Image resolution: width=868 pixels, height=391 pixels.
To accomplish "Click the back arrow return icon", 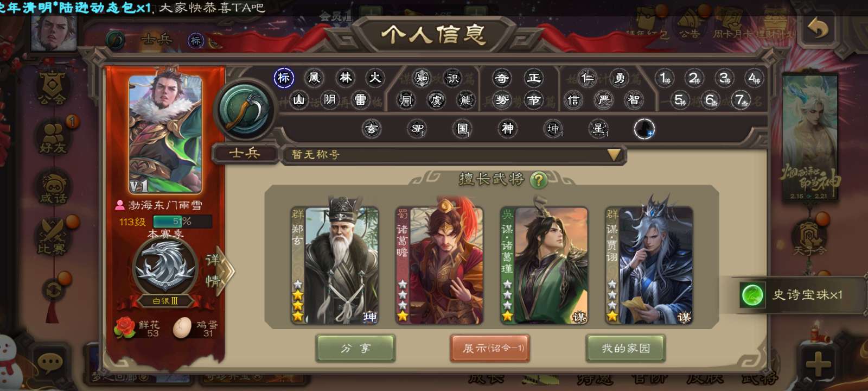I will click(x=818, y=27).
